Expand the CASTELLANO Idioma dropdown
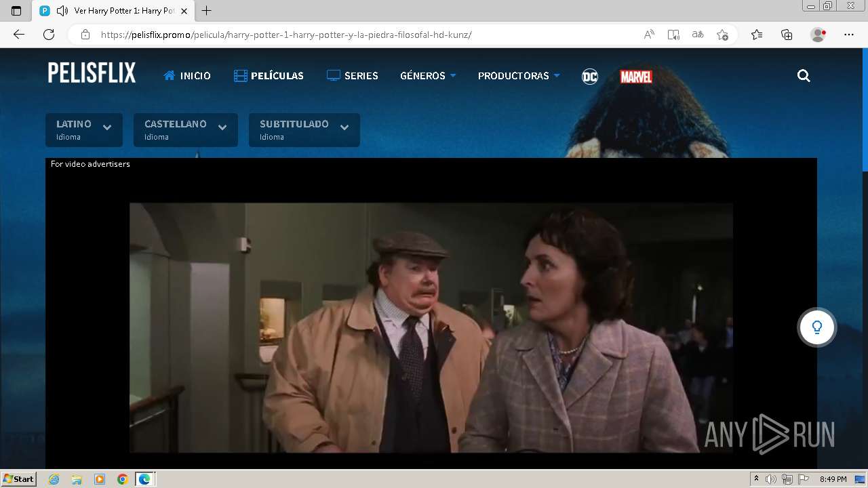The image size is (868, 488). 186,130
